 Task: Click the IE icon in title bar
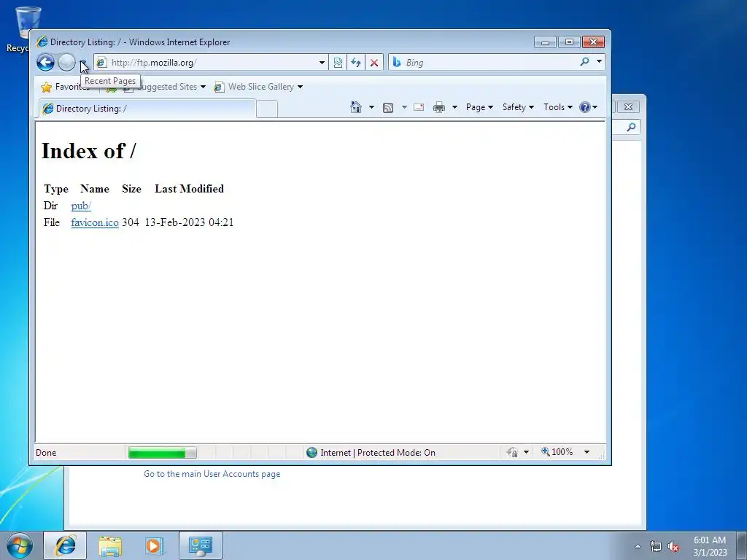(x=42, y=42)
